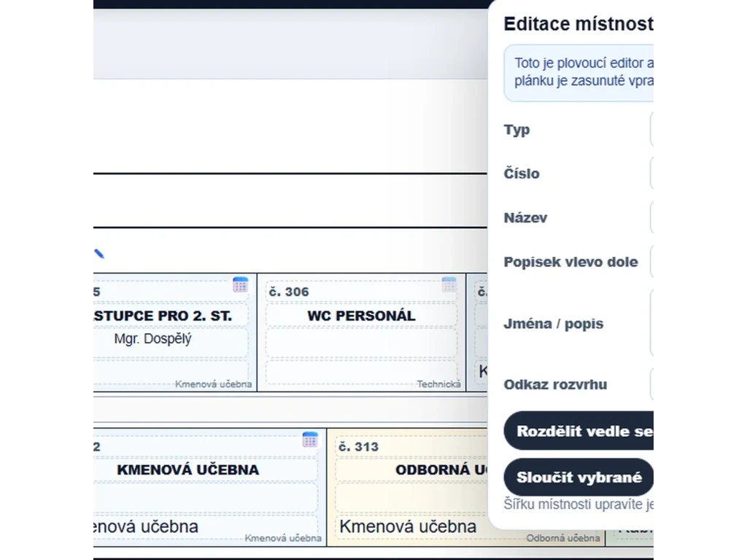Click the Šířku místnosti upravíte hint text
This screenshot has width=747, height=560.
click(578, 505)
